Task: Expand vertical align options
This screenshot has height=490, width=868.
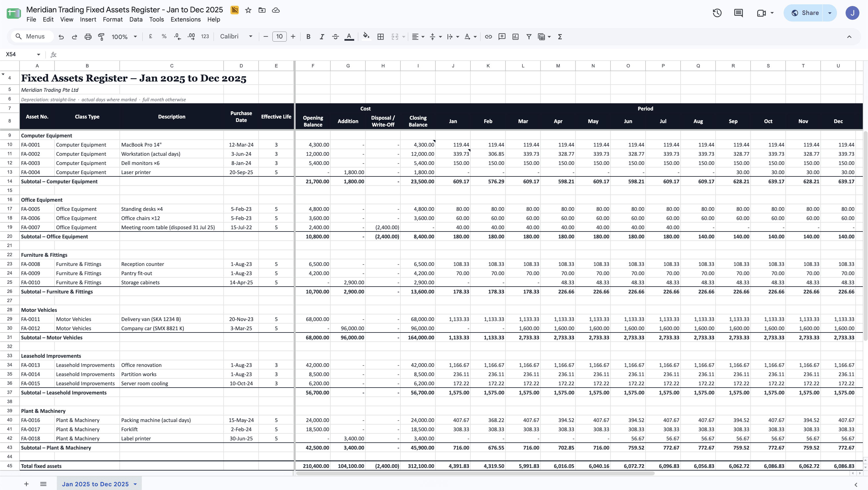Action: click(440, 37)
